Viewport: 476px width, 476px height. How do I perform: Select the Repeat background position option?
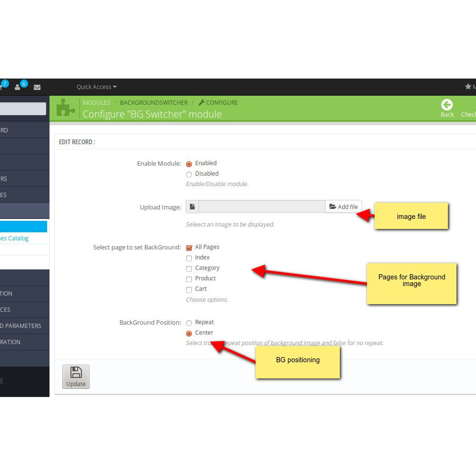tap(189, 322)
